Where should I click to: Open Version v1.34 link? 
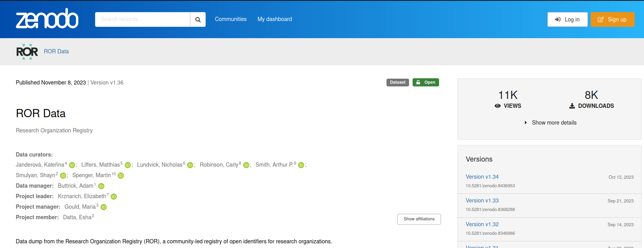[482, 177]
